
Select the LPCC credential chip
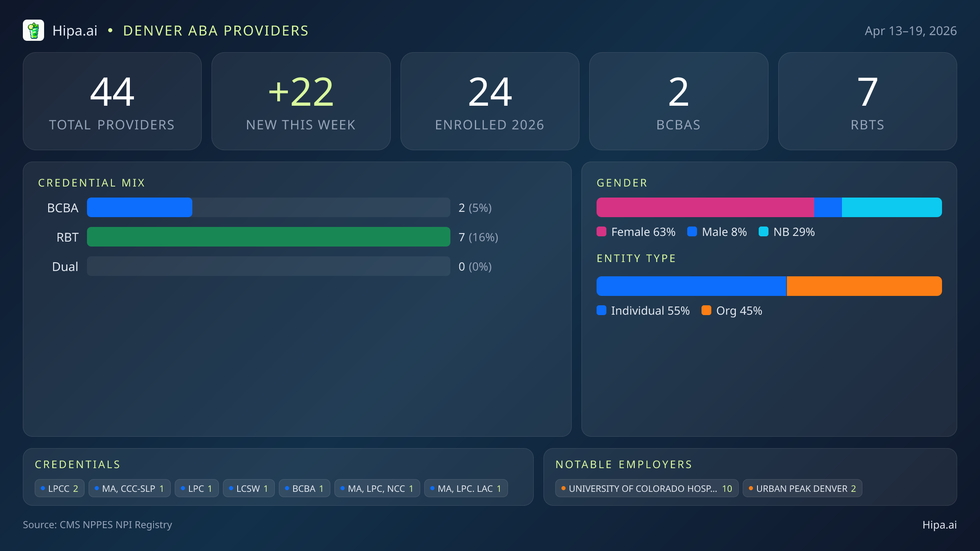pos(60,489)
